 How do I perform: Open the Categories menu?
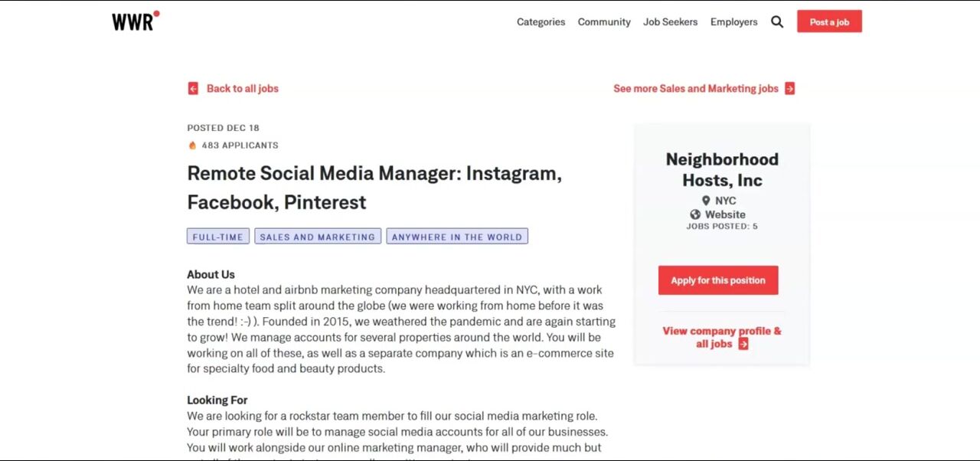(x=541, y=22)
